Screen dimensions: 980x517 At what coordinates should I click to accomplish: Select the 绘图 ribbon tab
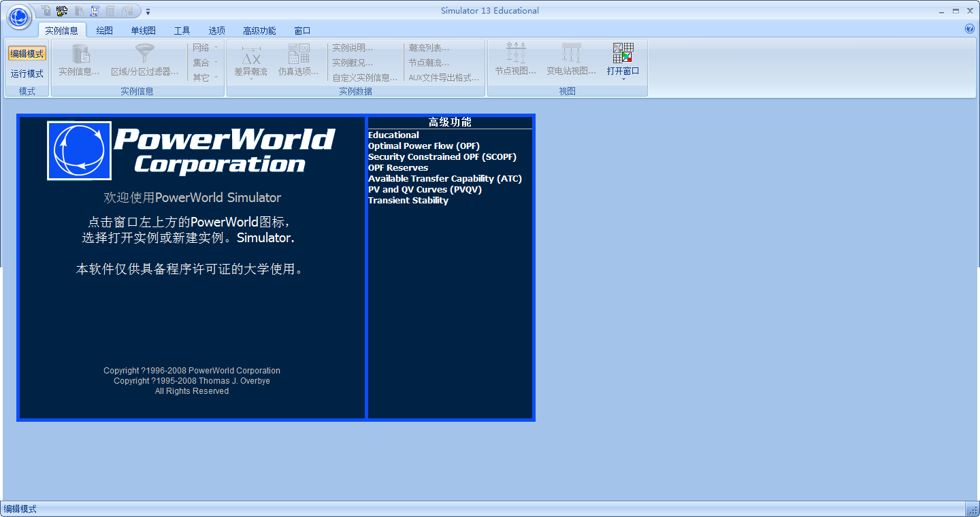coord(104,31)
